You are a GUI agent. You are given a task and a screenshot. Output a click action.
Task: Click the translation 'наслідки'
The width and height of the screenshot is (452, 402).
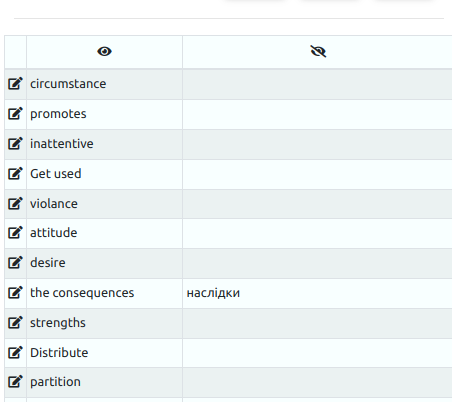(213, 293)
